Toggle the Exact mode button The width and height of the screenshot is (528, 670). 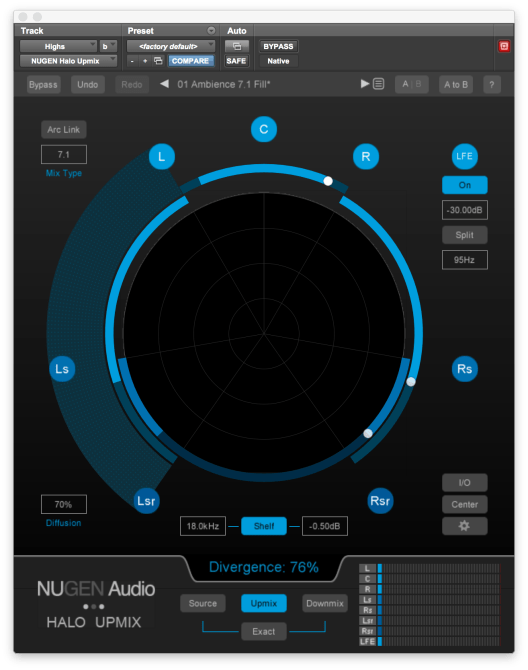(264, 632)
